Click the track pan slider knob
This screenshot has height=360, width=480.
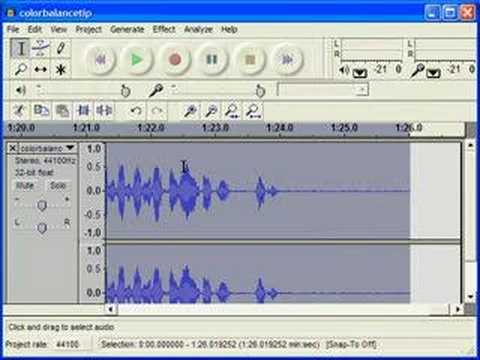[x=42, y=228]
